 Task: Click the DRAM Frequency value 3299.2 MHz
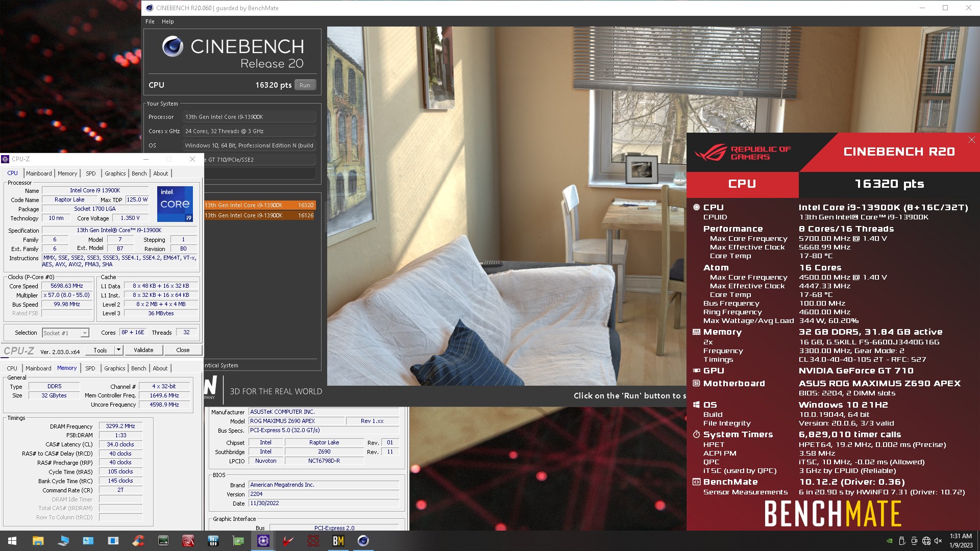click(120, 426)
